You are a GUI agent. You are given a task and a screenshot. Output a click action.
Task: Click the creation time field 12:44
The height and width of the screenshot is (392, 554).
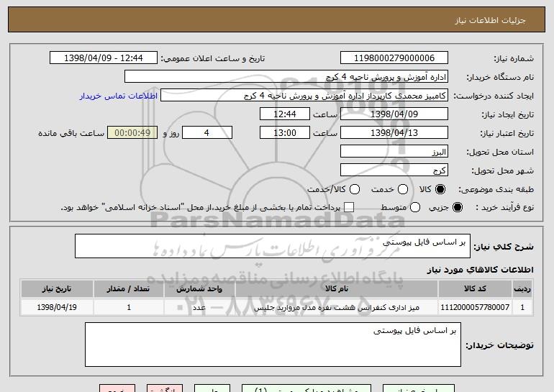(285, 114)
